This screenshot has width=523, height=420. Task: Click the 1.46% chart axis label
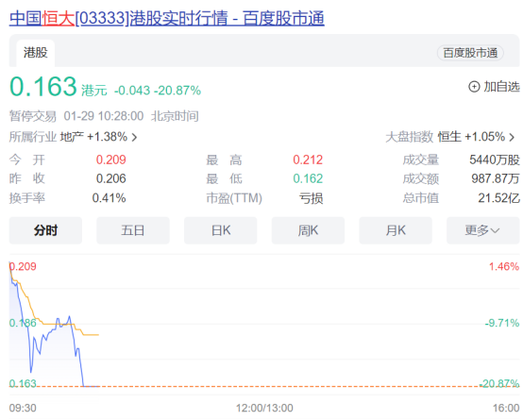coord(504,266)
